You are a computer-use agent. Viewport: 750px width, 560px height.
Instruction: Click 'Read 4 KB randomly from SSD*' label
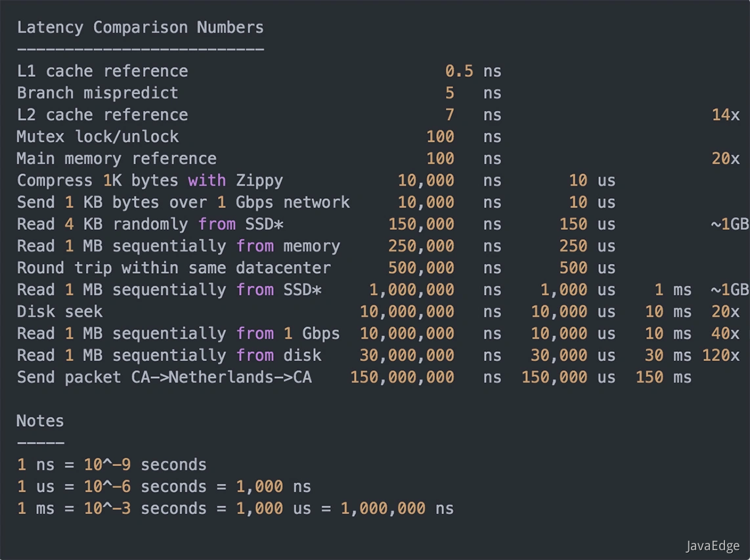pos(150,225)
